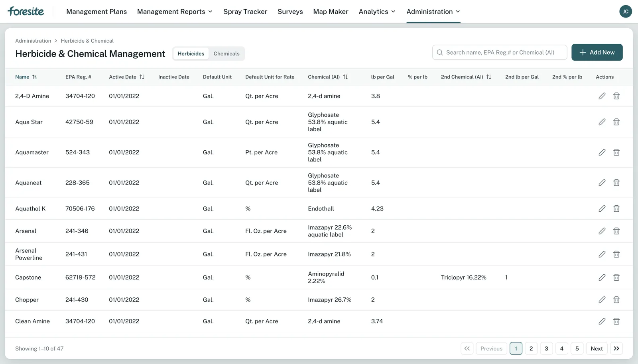The height and width of the screenshot is (364, 638).
Task: Open the Surveys page
Action: (x=290, y=12)
